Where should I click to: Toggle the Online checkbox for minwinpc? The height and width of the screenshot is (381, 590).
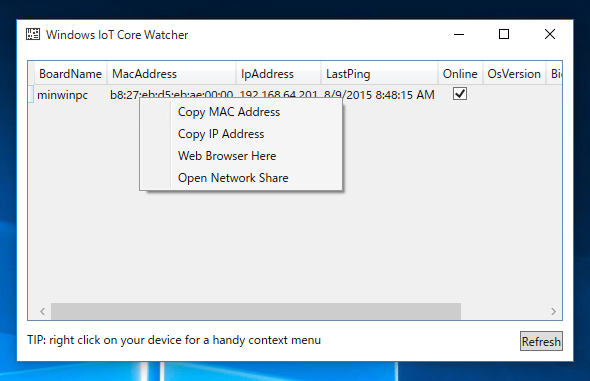pos(460,94)
